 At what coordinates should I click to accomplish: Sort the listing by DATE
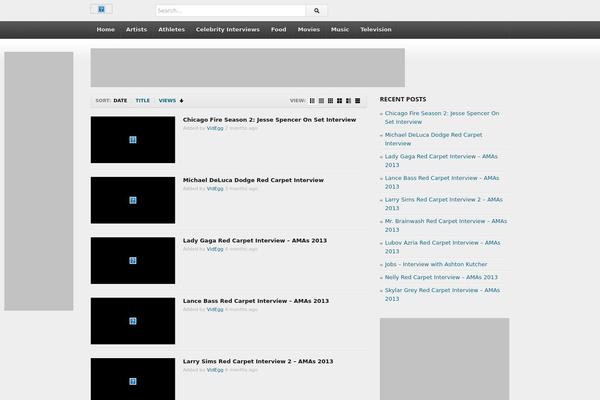pos(120,101)
